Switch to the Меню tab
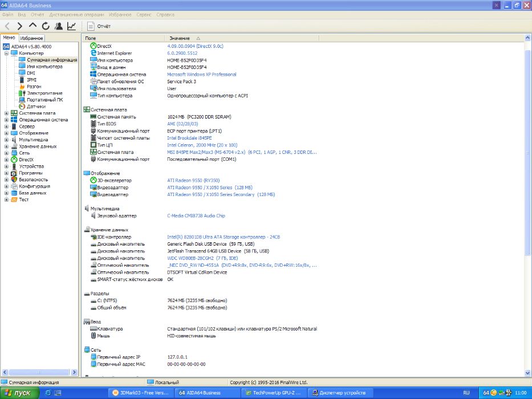The height and width of the screenshot is (399, 532). coord(9,38)
